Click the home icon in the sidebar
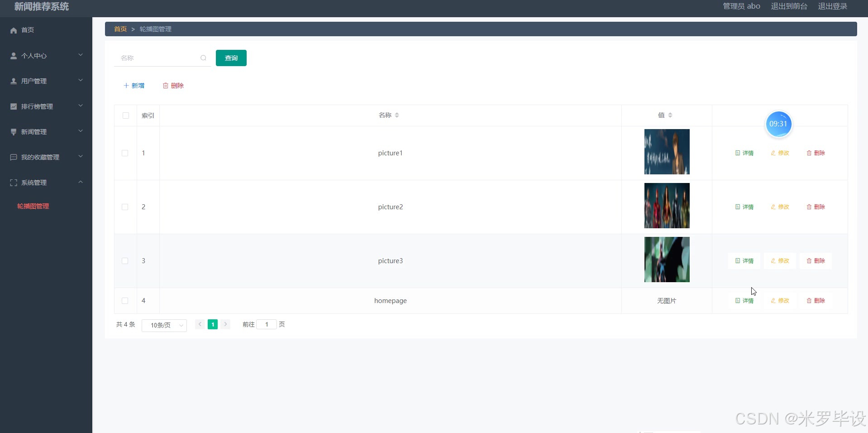868x433 pixels. (14, 30)
